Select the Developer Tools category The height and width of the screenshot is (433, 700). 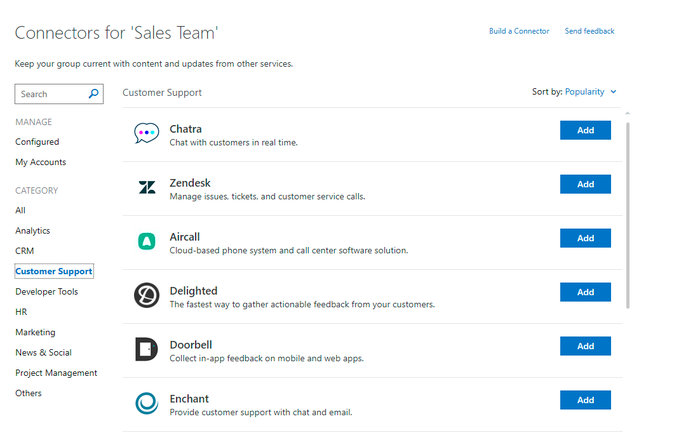click(x=46, y=291)
